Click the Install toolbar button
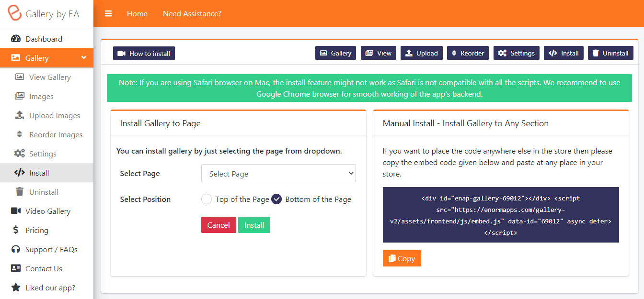 tap(563, 53)
